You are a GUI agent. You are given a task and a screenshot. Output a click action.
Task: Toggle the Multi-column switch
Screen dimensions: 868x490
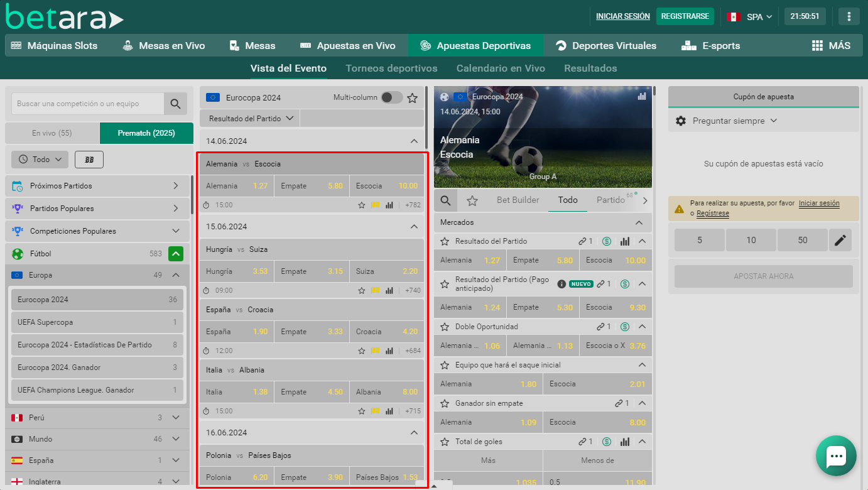coord(392,97)
